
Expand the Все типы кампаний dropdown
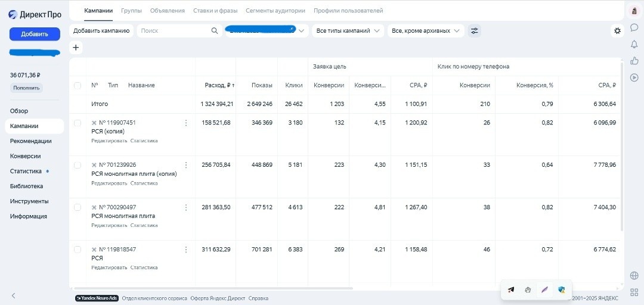(x=348, y=31)
